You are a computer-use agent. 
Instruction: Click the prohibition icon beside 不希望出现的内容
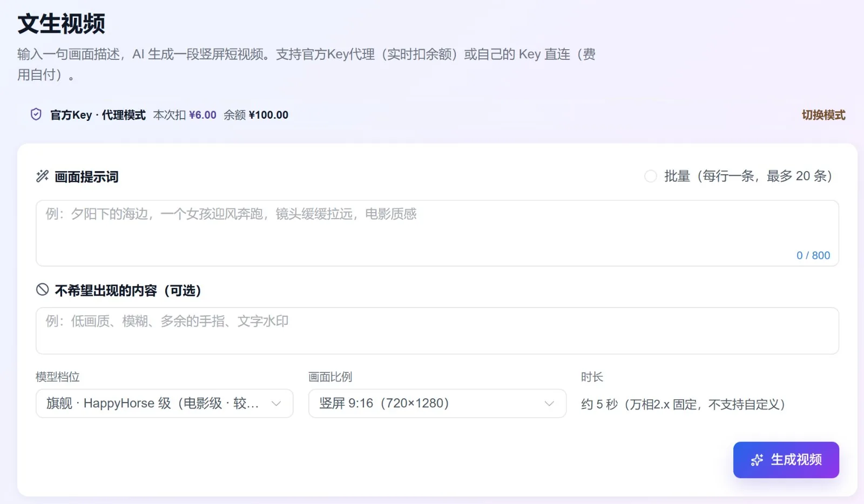tap(42, 290)
